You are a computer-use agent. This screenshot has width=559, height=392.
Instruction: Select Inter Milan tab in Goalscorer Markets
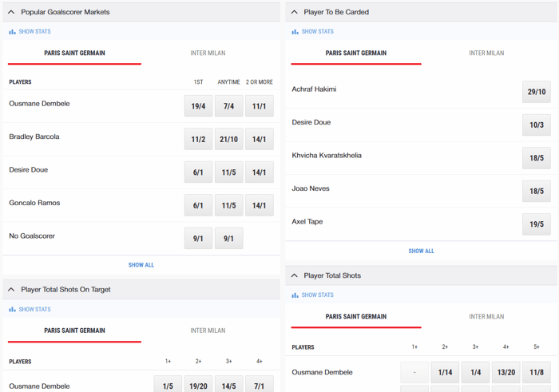[208, 53]
